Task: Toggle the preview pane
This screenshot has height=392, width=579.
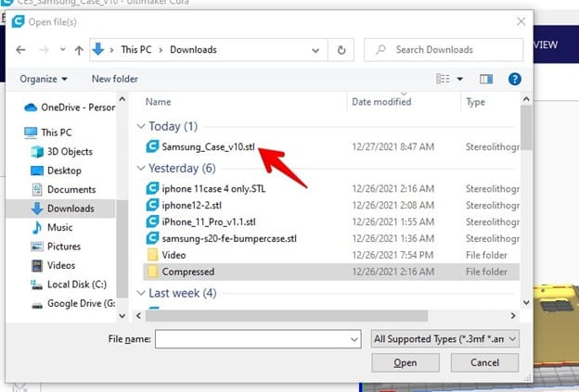Action: point(486,79)
